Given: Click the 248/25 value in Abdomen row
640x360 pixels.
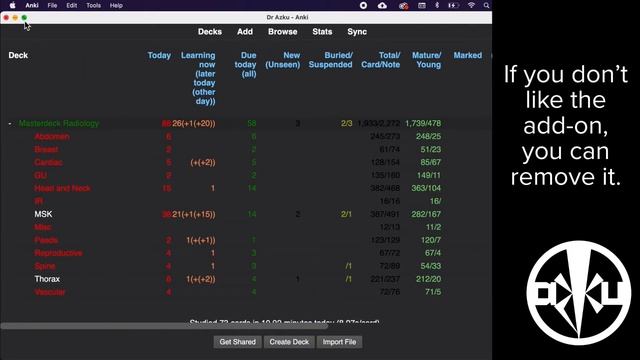Looking at the screenshot, I should click(429, 136).
